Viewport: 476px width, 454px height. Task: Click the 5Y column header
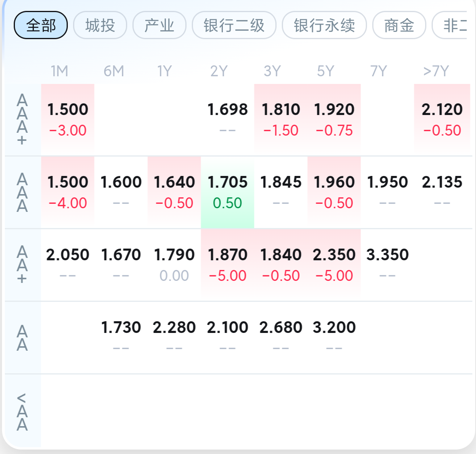coord(325,71)
